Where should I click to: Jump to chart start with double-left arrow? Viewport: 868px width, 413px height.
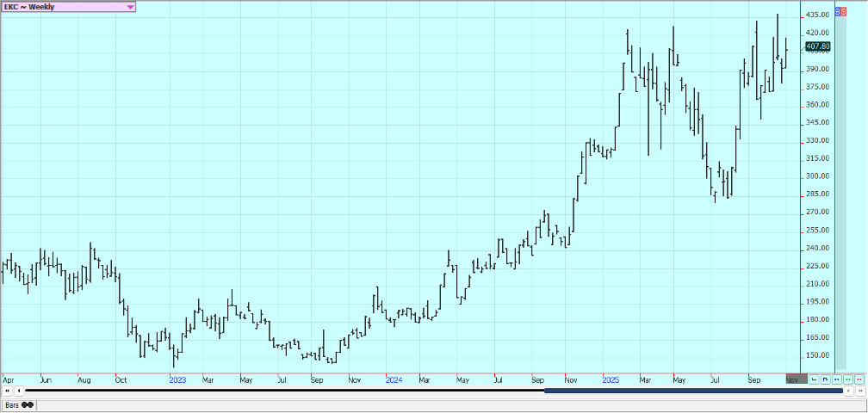click(x=7, y=391)
